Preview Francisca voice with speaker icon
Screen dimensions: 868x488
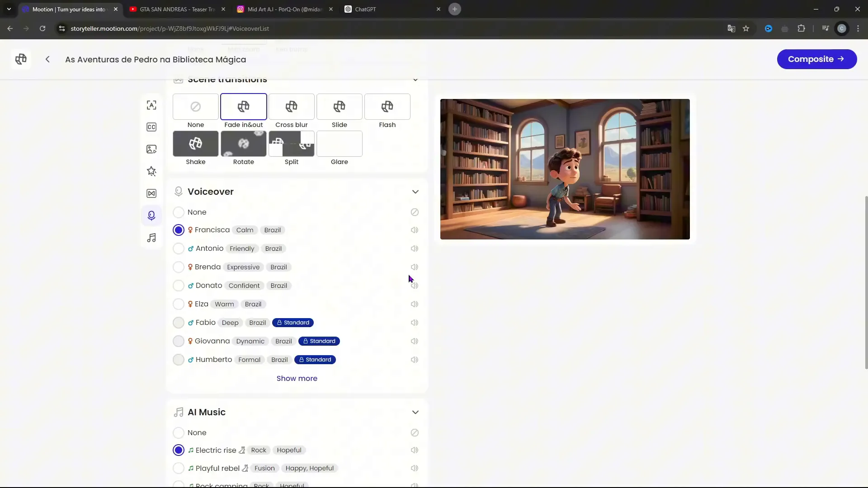click(415, 230)
